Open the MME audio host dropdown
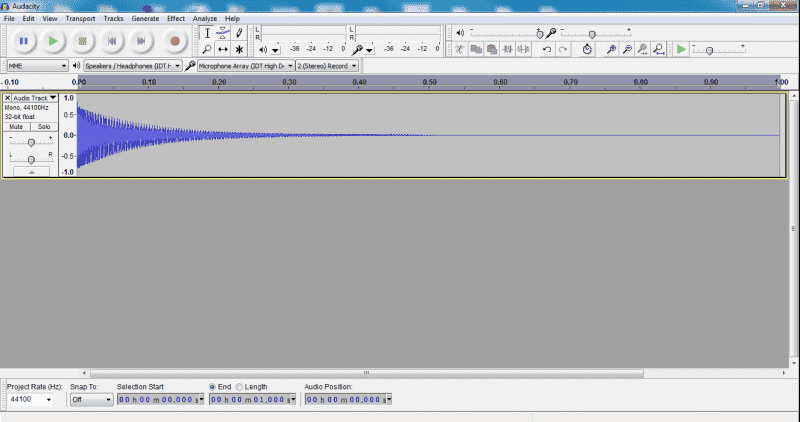The image size is (800, 422). point(37,65)
